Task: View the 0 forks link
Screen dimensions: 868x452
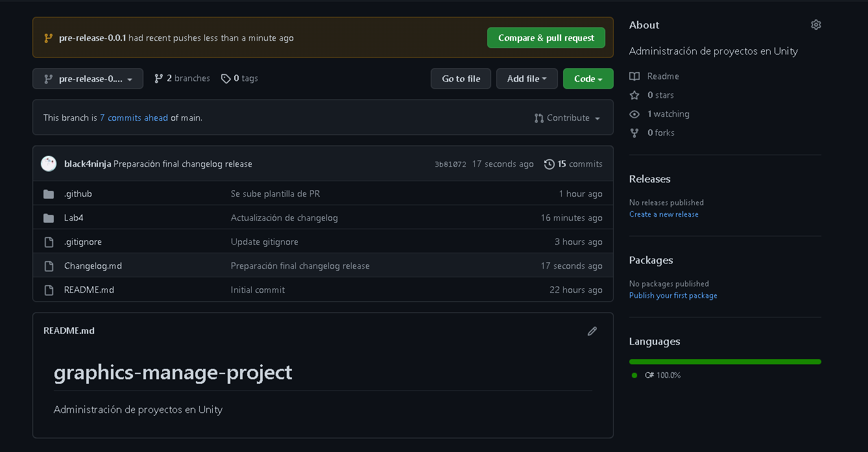Action: [661, 132]
